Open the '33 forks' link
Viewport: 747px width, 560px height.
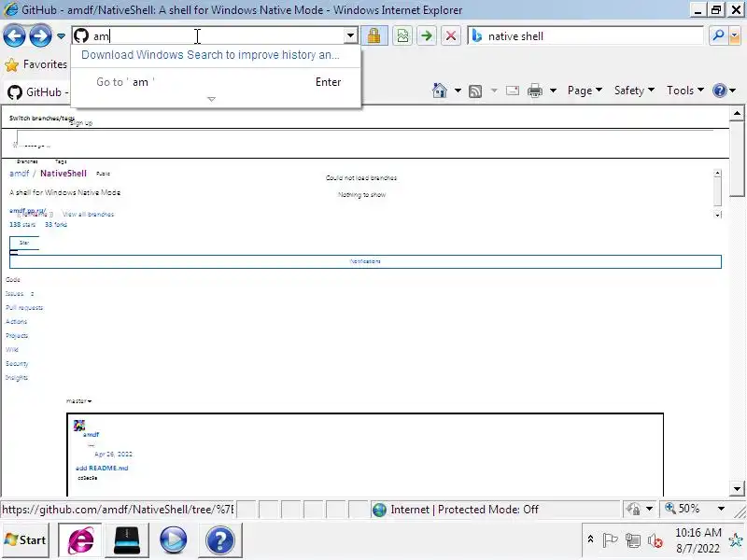56,224
